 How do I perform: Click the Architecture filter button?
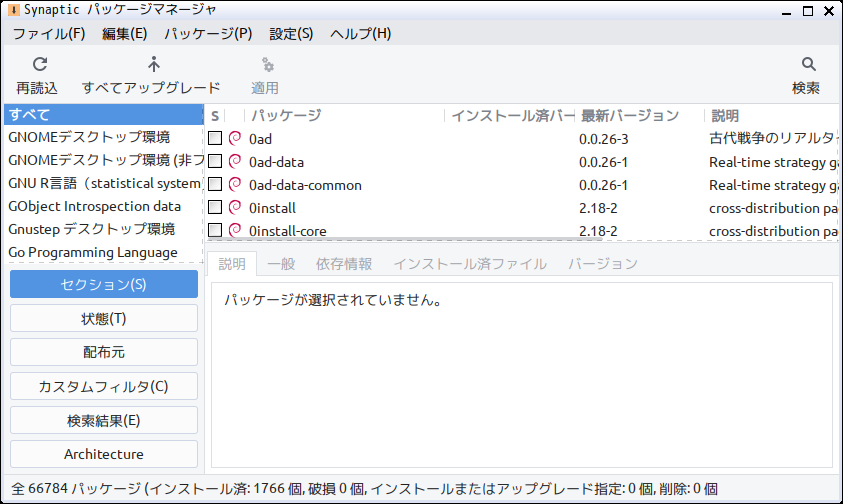104,454
